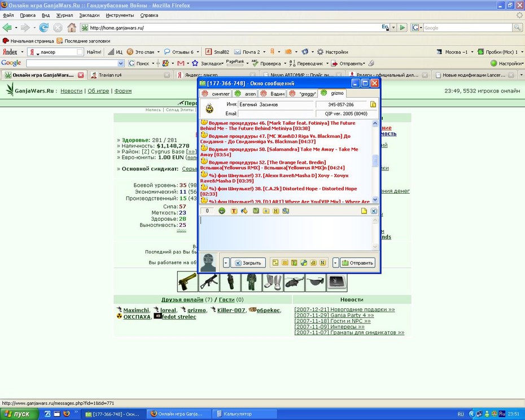Click the folder icon in chat toolbar
Screen dimensions: 525x420
(x=266, y=211)
